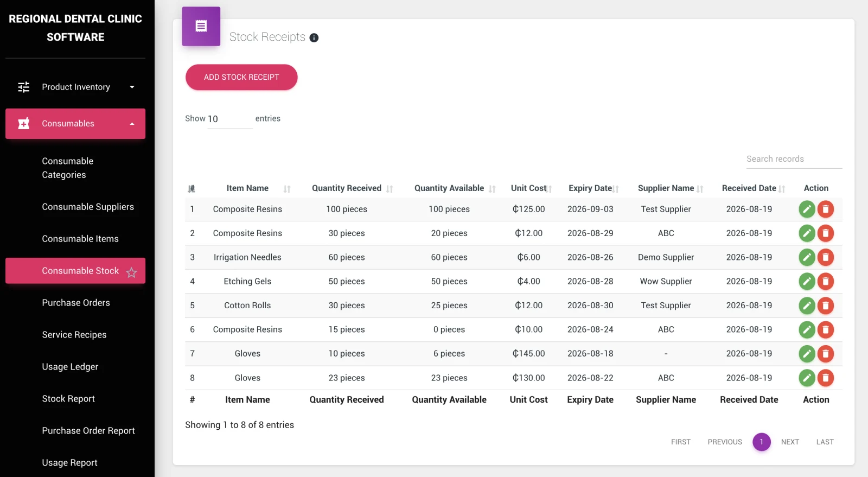Jump to the FIRST page
The height and width of the screenshot is (477, 868).
[681, 442]
